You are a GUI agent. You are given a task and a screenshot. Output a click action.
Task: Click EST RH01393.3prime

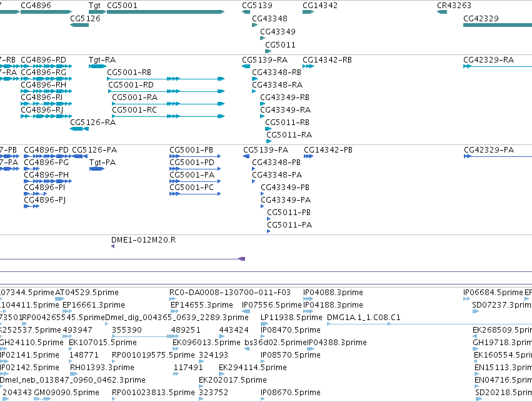[102, 368]
